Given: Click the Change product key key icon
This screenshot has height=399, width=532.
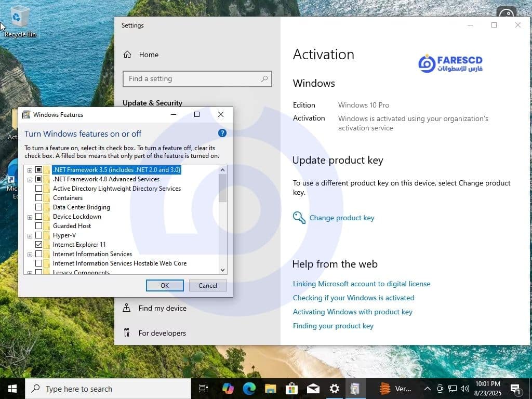Looking at the screenshot, I should tap(299, 218).
